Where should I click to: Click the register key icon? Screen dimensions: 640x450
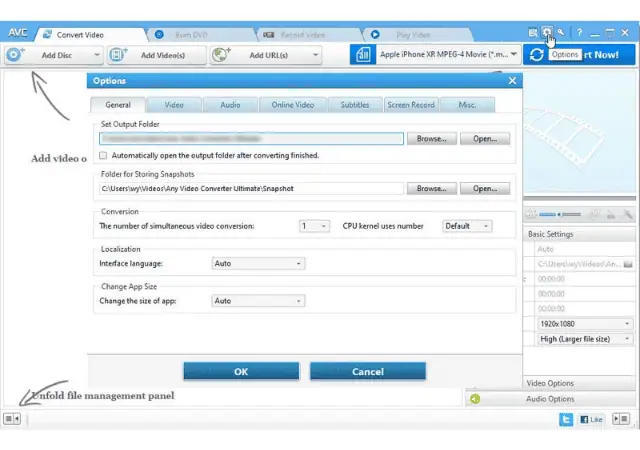click(561, 32)
